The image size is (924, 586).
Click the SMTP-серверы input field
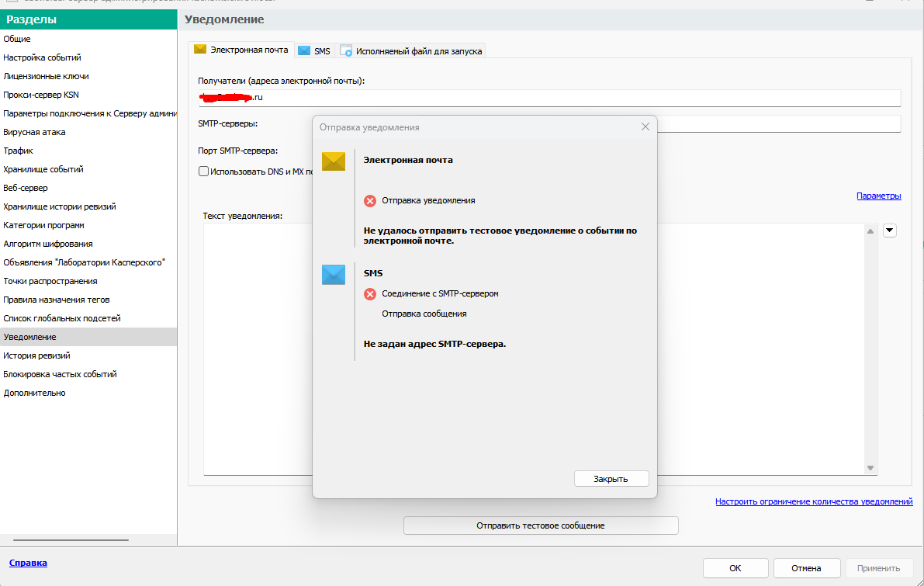tap(779, 124)
